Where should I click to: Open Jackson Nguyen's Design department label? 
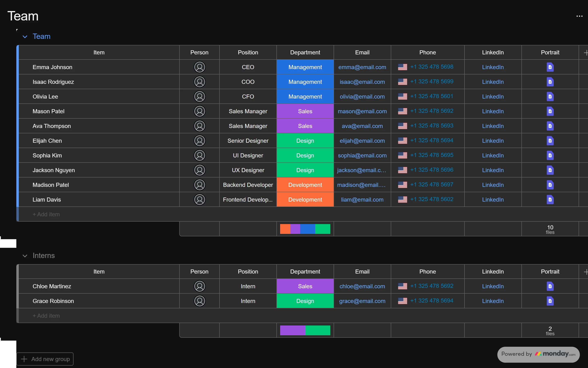tap(305, 170)
